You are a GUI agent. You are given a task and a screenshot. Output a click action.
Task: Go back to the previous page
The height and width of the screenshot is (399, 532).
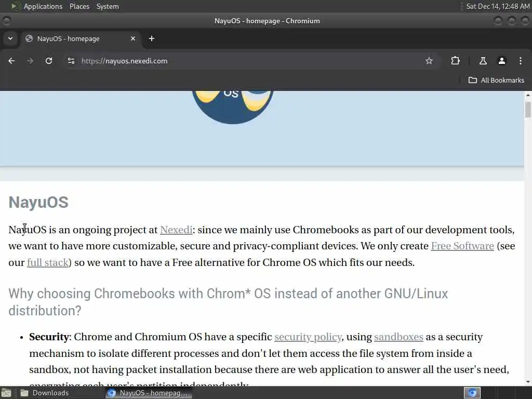tap(11, 61)
